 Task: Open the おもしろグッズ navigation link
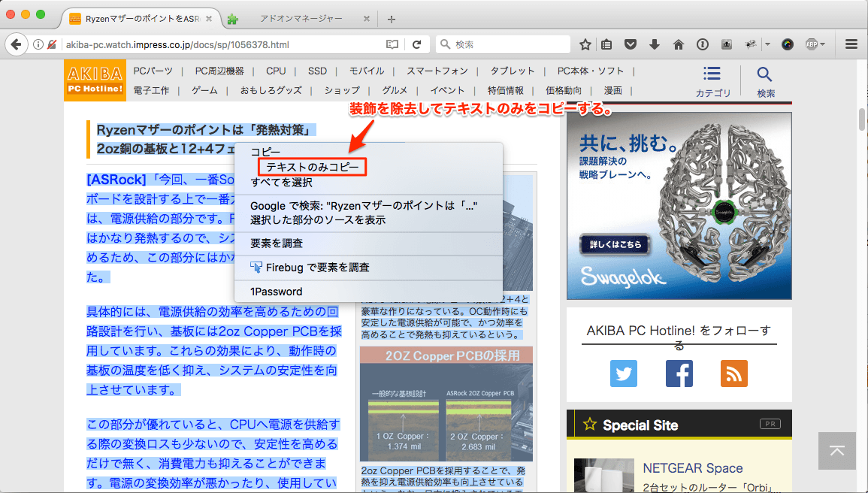(271, 90)
